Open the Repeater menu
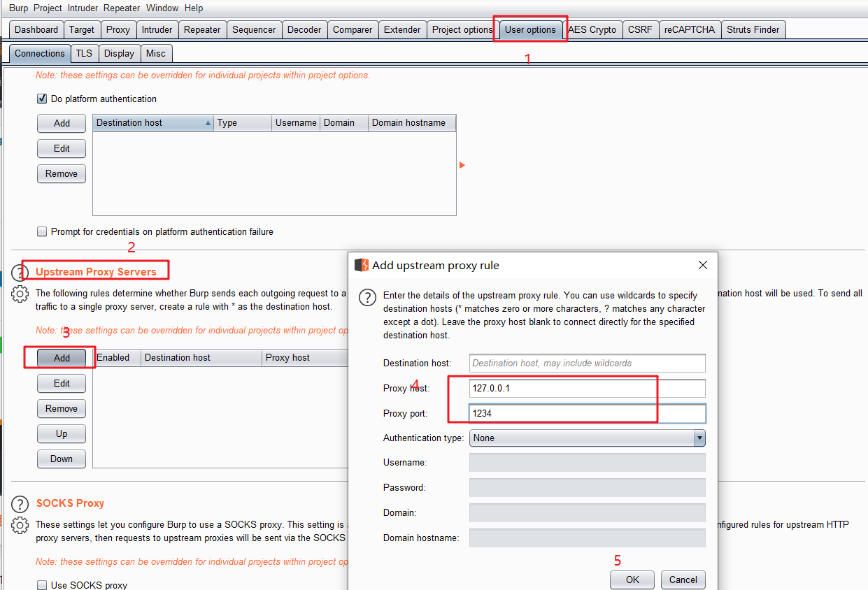 pyautogui.click(x=122, y=8)
